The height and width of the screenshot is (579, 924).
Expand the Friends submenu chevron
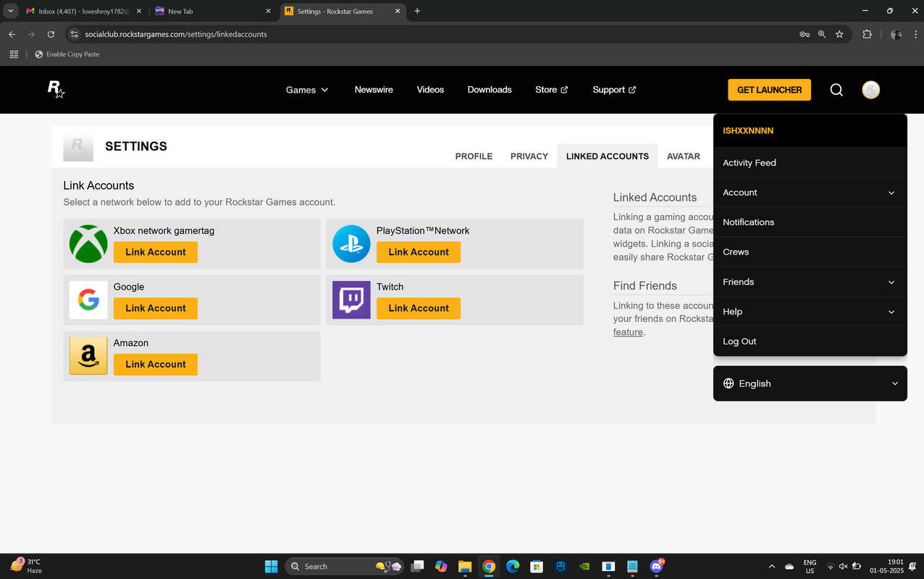point(891,282)
